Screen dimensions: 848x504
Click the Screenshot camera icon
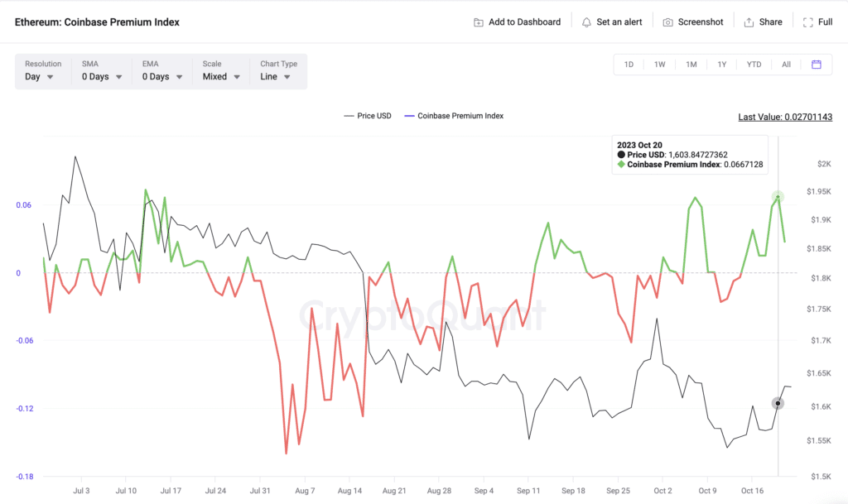[x=667, y=22]
